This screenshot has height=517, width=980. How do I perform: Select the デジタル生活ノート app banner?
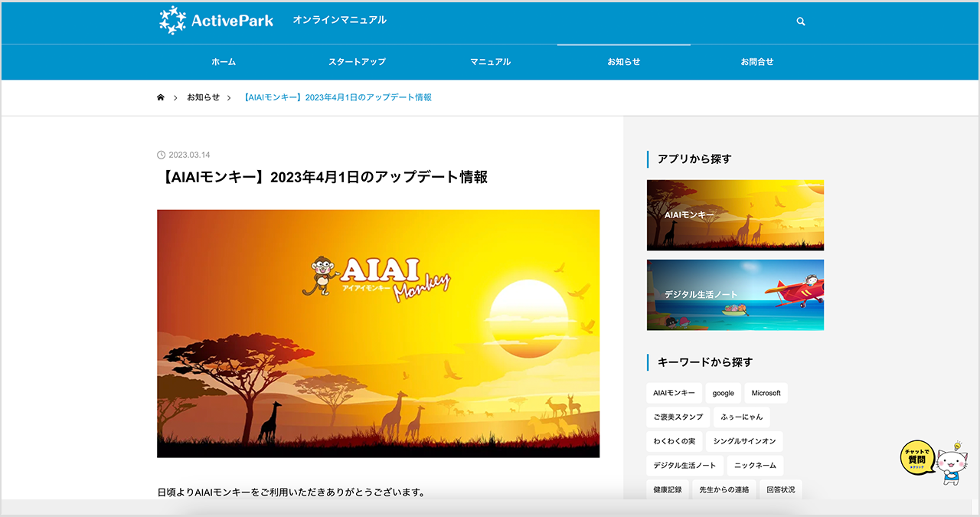[735, 295]
